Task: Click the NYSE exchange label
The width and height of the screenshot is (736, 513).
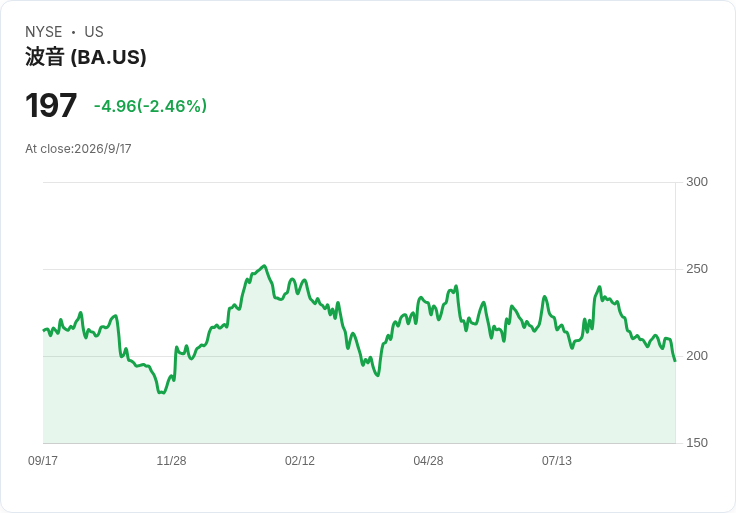Action: (x=44, y=32)
